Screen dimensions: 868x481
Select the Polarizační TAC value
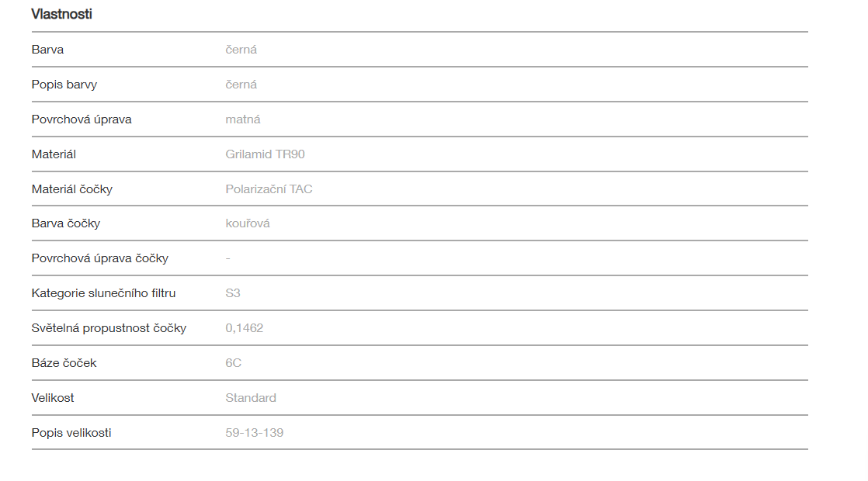[269, 189]
